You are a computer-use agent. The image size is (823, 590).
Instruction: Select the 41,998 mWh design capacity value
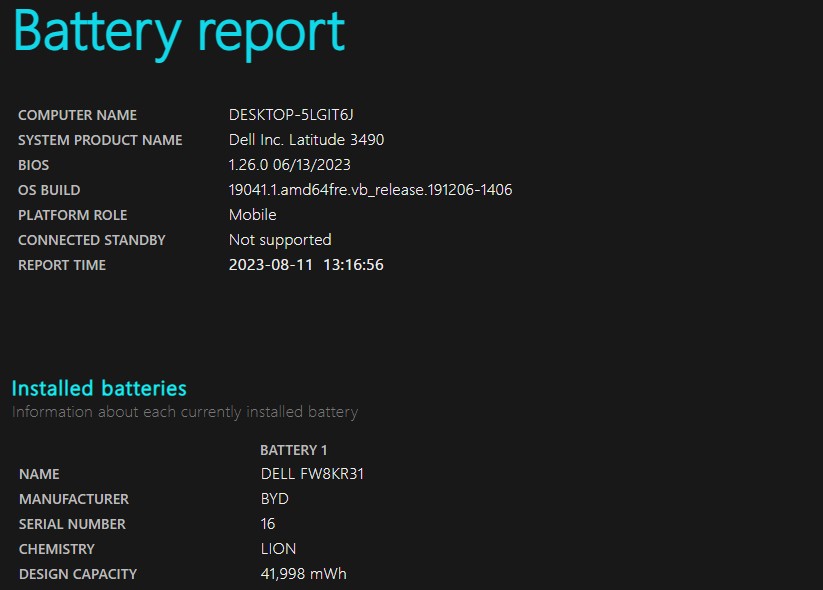303,574
